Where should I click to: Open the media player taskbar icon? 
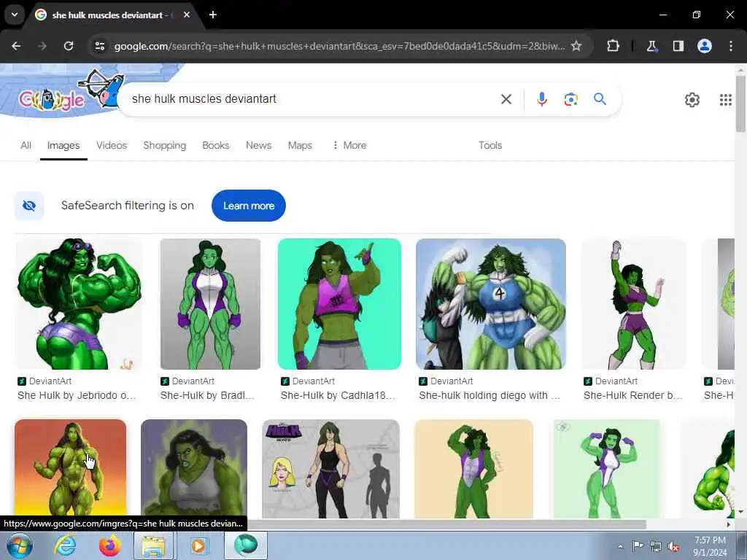click(198, 545)
